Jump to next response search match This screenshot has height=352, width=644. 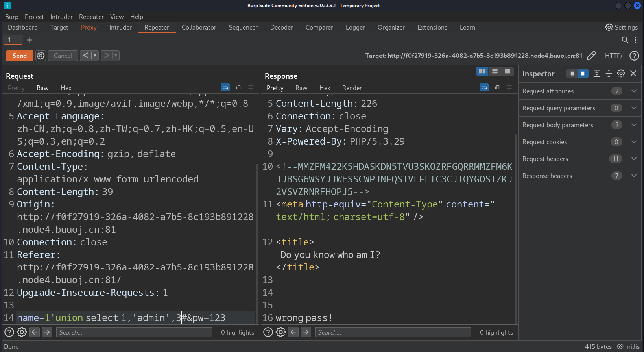point(306,332)
